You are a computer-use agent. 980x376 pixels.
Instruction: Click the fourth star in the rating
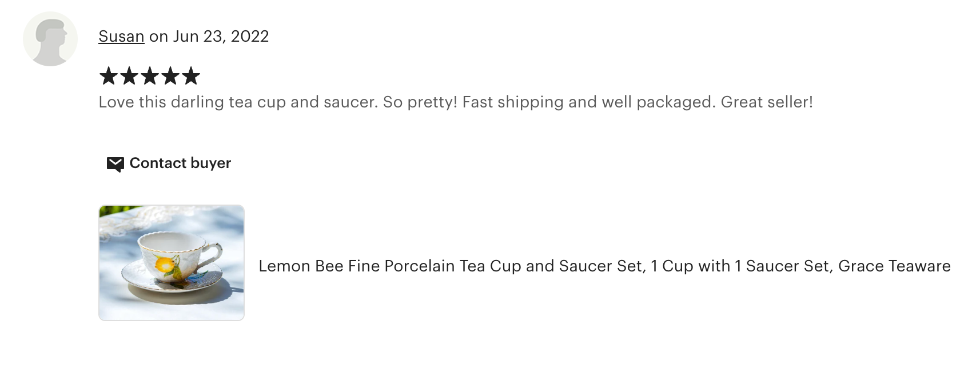tap(170, 75)
